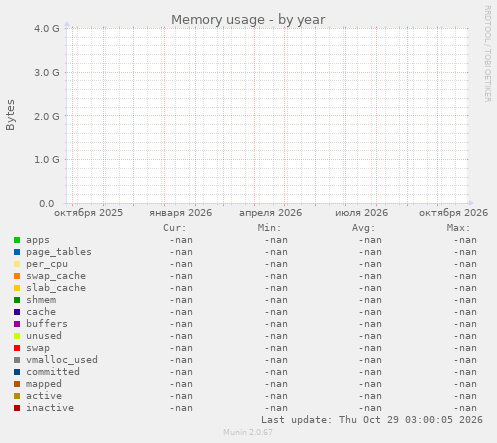Click the 'Max:' column header
This screenshot has height=443, width=497.
tap(458, 228)
